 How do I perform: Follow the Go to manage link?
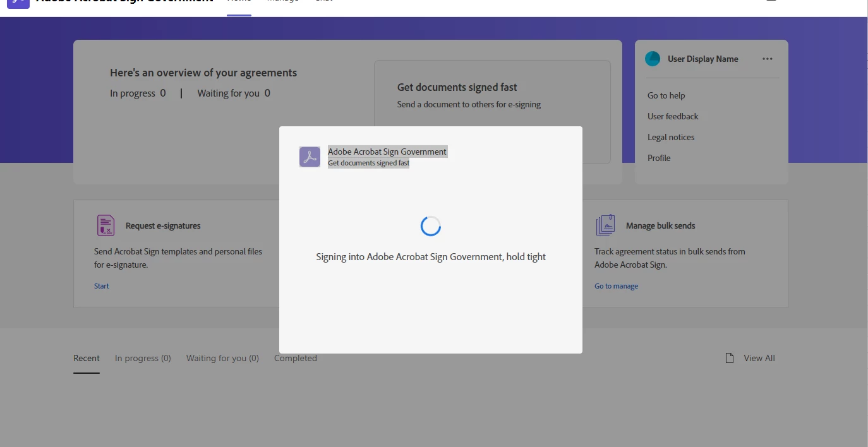coord(616,286)
